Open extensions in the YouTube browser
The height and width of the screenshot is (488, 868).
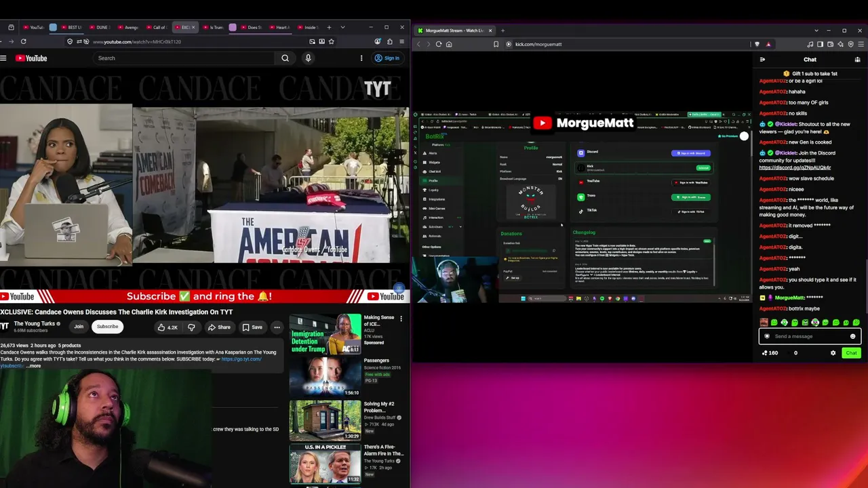[x=390, y=41]
